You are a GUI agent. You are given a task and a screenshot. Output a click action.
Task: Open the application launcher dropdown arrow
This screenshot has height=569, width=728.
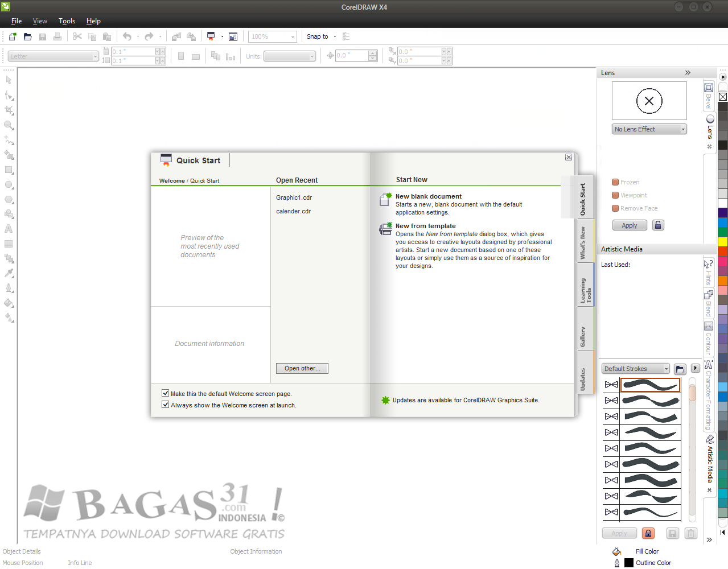[x=222, y=36]
